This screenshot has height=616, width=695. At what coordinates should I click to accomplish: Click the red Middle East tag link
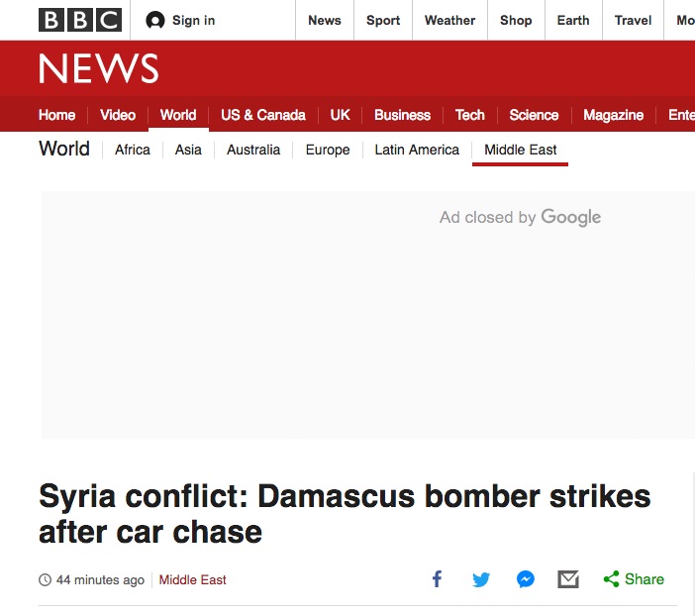(193, 580)
